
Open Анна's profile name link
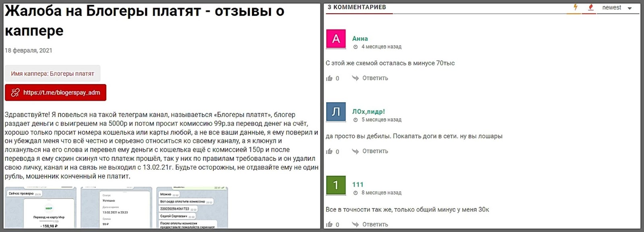click(x=360, y=39)
